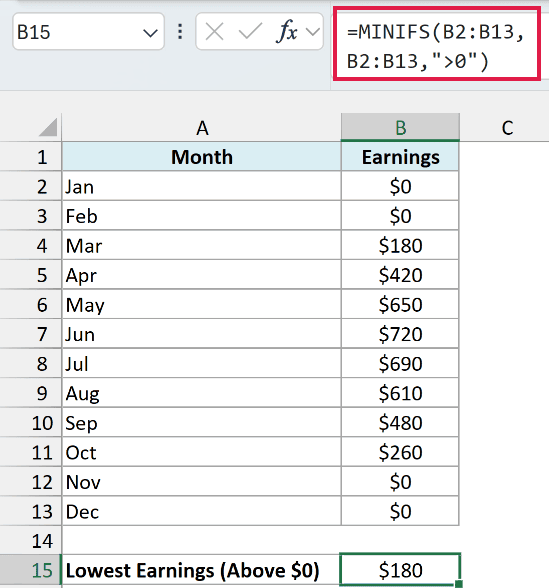
Task: Select the May cell
Action: (202, 304)
